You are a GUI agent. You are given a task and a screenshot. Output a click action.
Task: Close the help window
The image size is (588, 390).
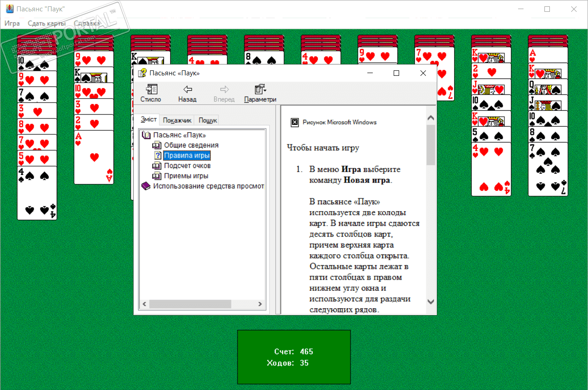[x=423, y=73]
